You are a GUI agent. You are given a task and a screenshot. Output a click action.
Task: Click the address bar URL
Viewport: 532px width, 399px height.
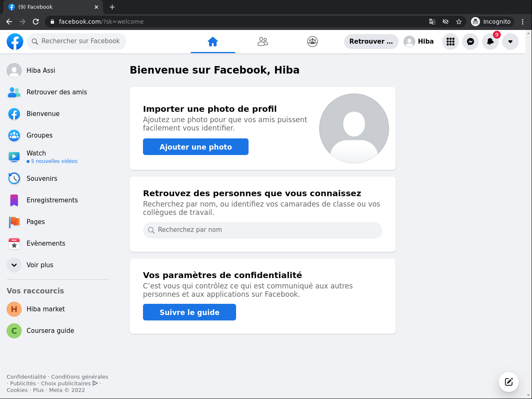pos(101,22)
